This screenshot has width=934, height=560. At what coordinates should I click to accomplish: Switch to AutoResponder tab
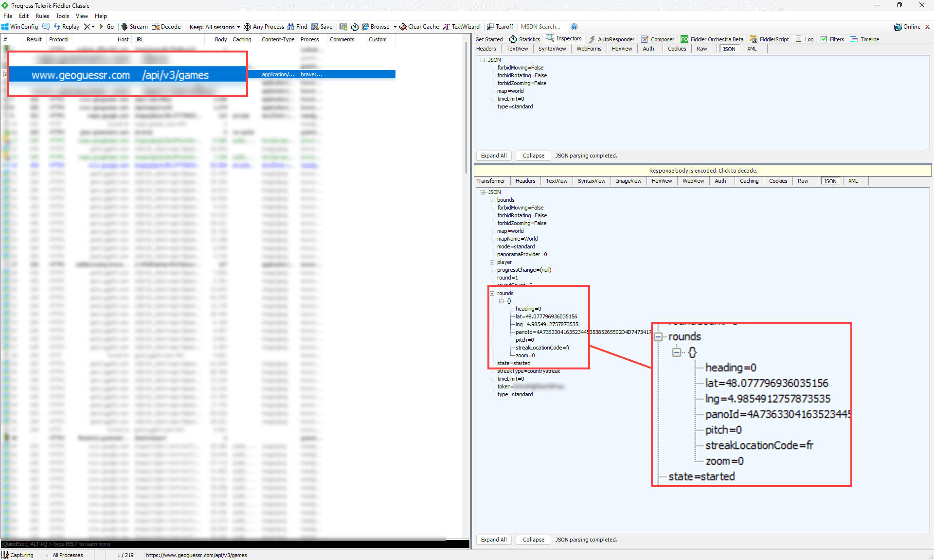point(611,39)
